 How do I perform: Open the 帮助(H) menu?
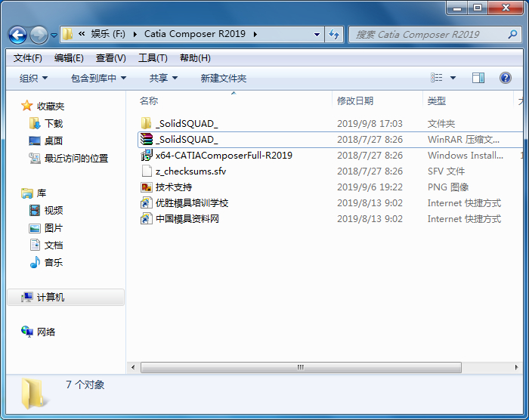(x=195, y=58)
